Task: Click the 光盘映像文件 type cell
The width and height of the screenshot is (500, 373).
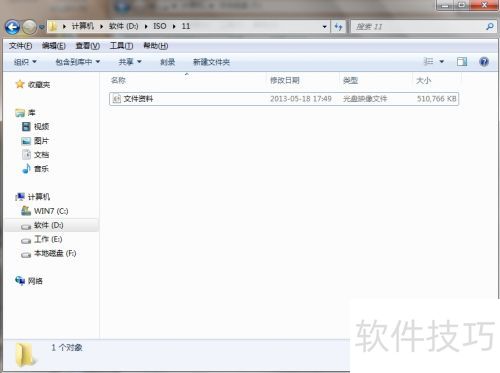Action: point(365,99)
